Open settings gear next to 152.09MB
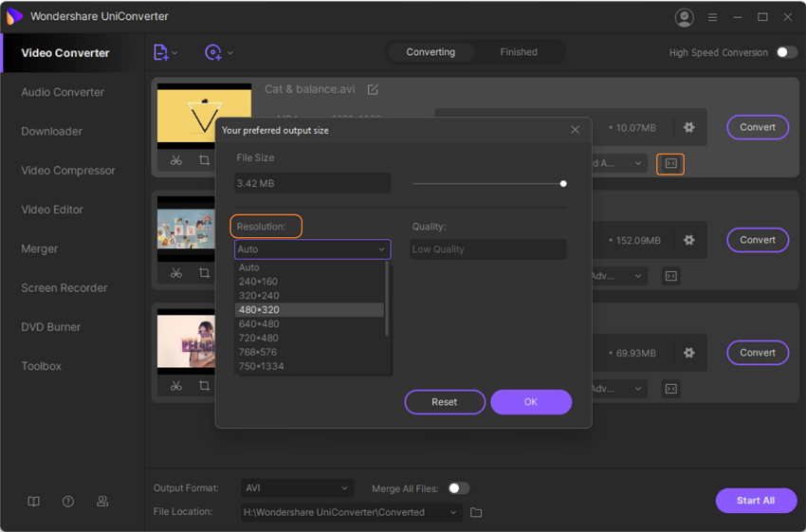 (688, 240)
